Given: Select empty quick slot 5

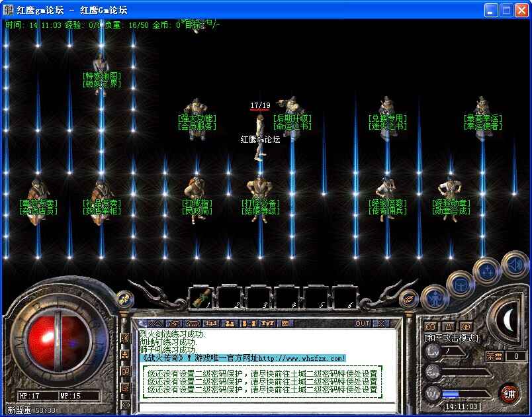Looking at the screenshot, I should click(x=316, y=299).
